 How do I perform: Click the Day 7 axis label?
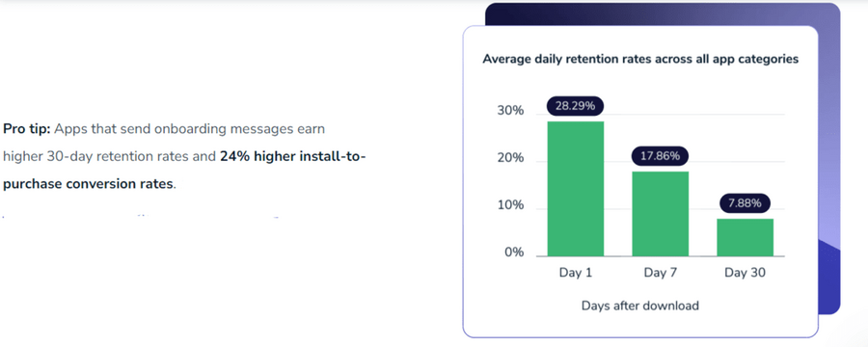pos(661,273)
